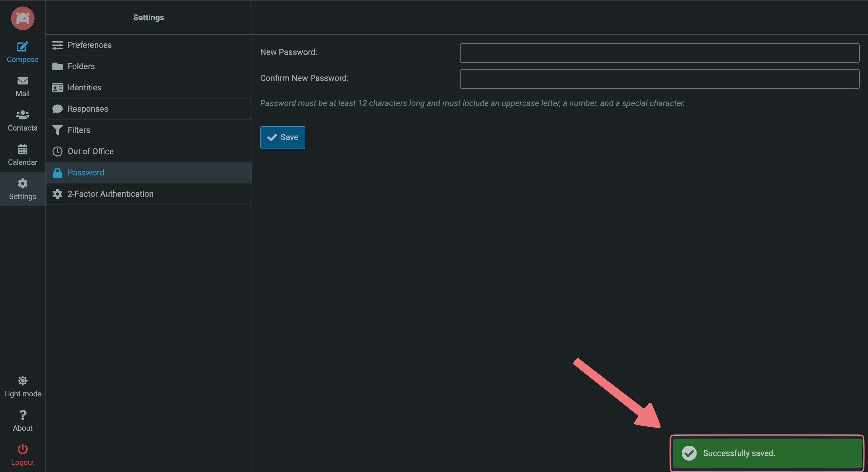868x472 pixels.
Task: Open the About help page
Action: pyautogui.click(x=22, y=420)
